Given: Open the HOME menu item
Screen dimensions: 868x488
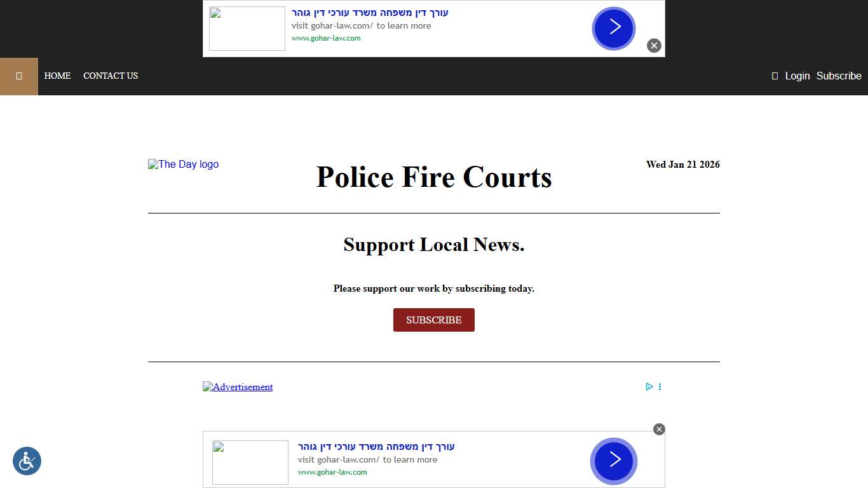Looking at the screenshot, I should 57,76.
